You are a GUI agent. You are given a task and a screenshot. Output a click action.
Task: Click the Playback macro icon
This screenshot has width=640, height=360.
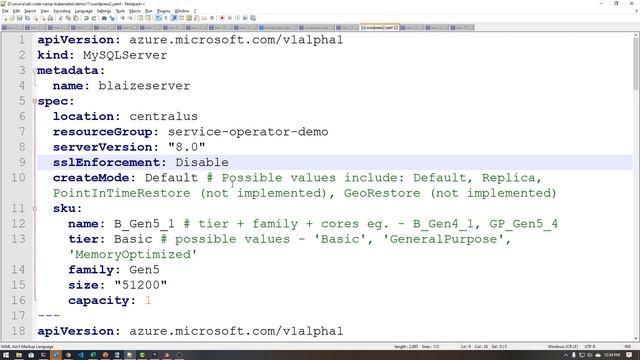pos(238,18)
